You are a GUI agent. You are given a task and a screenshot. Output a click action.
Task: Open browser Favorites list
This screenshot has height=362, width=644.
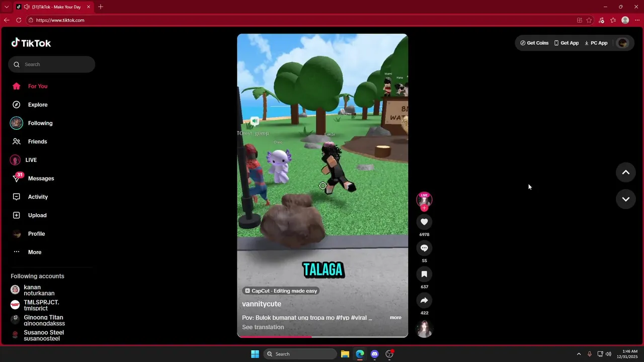click(613, 20)
